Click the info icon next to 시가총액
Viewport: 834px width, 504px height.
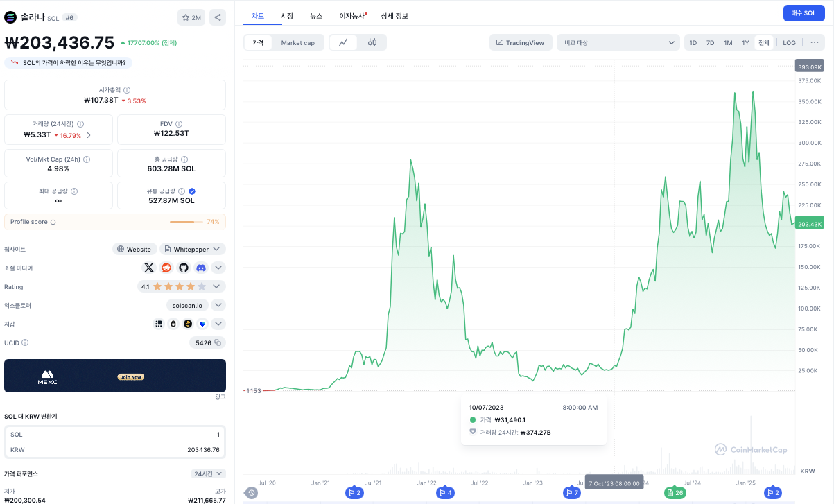[127, 90]
